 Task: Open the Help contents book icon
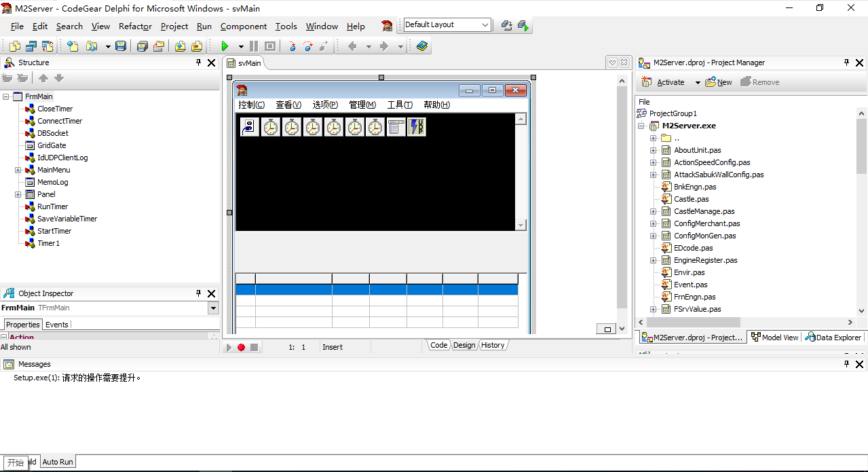point(422,46)
